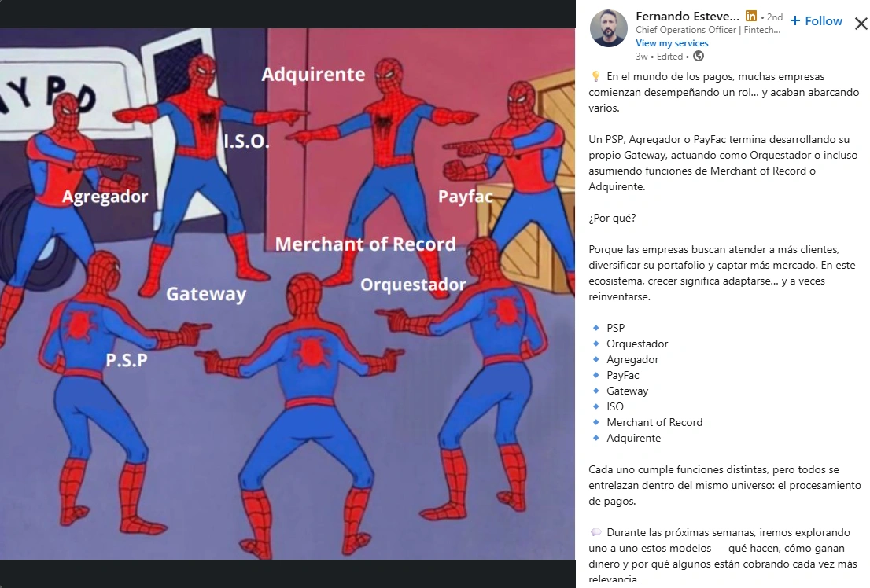
Task: Click the LinkedIn badge icon beside author name
Action: pyautogui.click(x=750, y=16)
